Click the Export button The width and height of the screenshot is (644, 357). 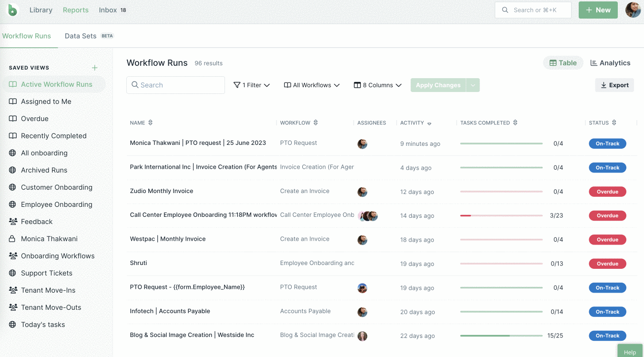click(x=614, y=85)
